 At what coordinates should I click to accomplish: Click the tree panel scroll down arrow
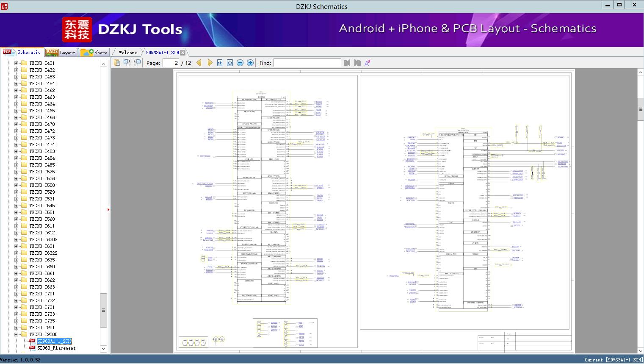click(103, 349)
